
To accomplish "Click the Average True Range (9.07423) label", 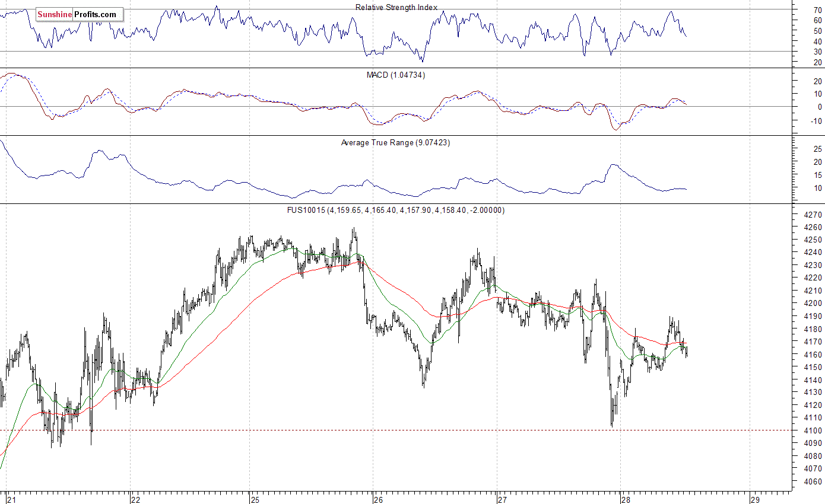I will (x=395, y=142).
